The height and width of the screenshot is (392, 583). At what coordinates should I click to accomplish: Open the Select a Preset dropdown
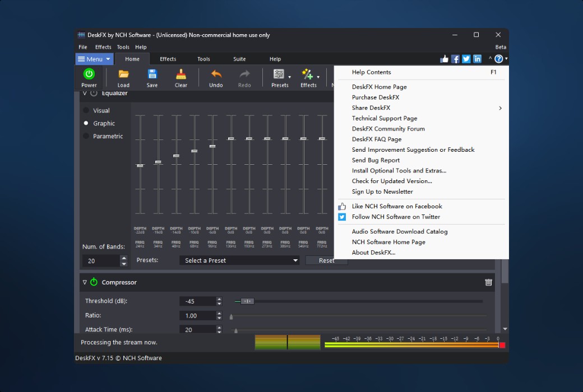239,260
